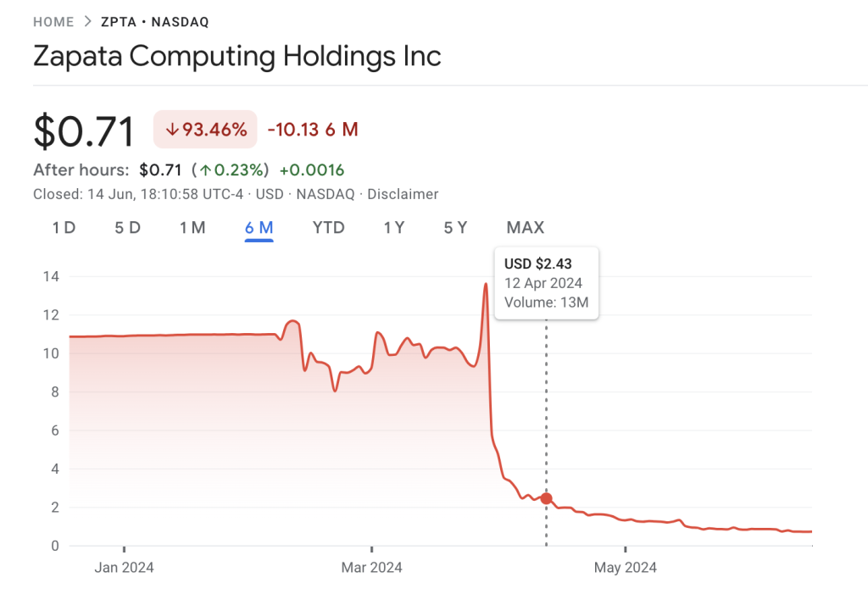Select the 5 D range tab
This screenshot has height=594, width=868.
127,227
